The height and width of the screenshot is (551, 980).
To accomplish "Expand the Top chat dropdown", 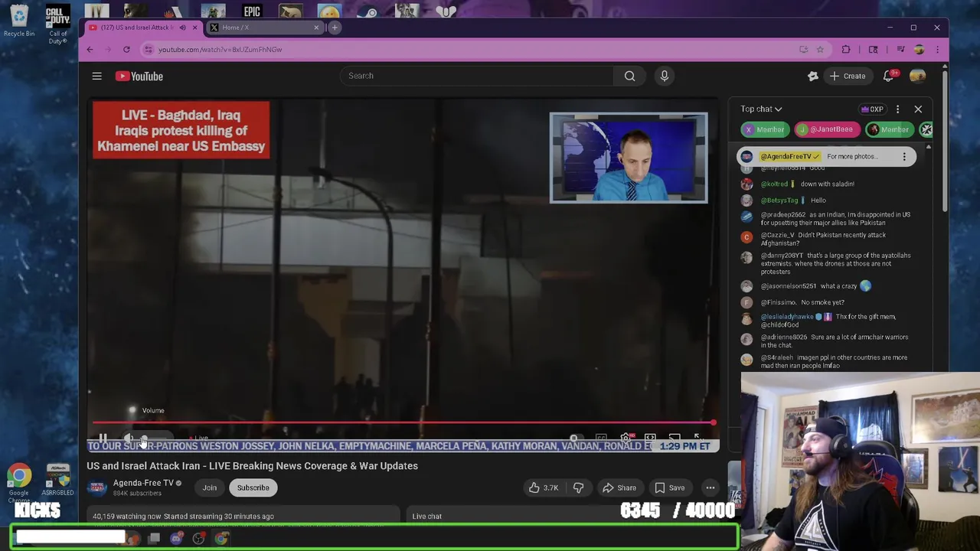I will [x=761, y=109].
